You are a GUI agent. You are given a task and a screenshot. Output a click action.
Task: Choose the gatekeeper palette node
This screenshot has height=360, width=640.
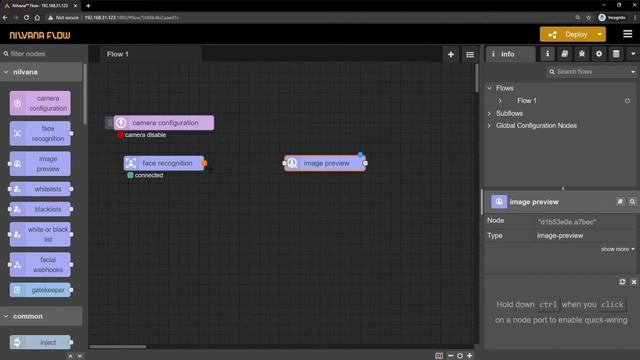[40, 290]
